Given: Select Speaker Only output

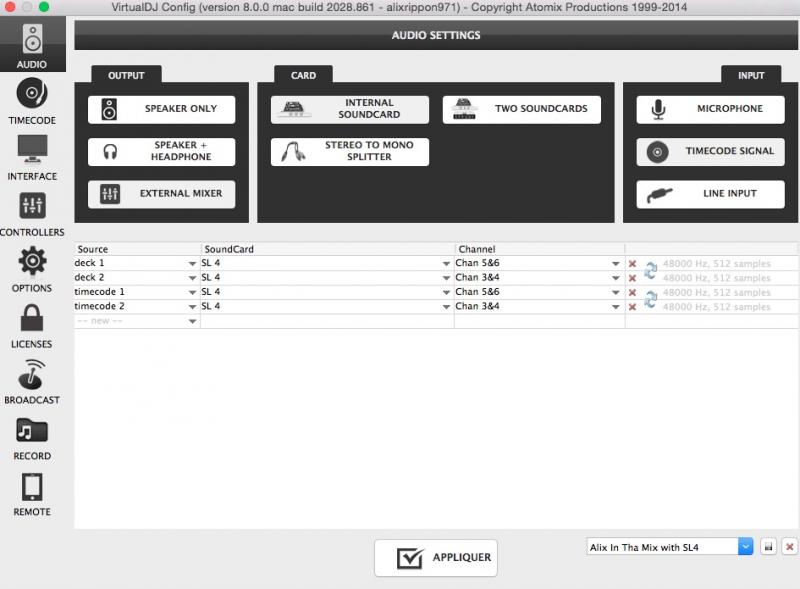Looking at the screenshot, I should pyautogui.click(x=161, y=109).
